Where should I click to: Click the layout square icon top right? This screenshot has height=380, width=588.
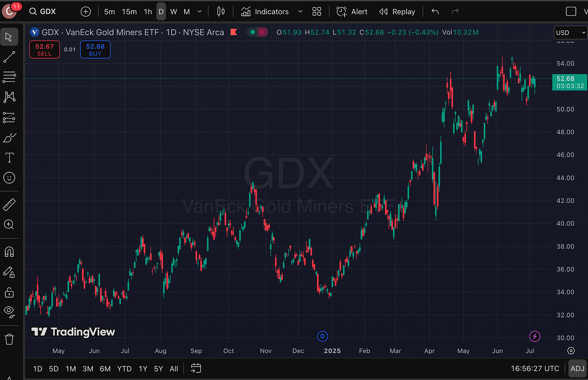571,12
